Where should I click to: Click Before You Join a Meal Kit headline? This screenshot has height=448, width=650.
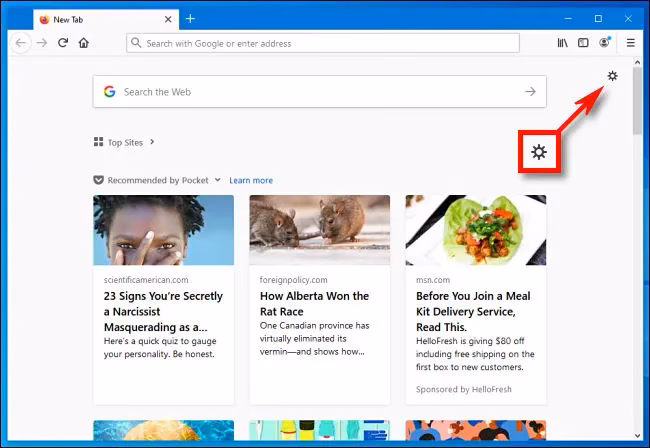click(x=473, y=312)
